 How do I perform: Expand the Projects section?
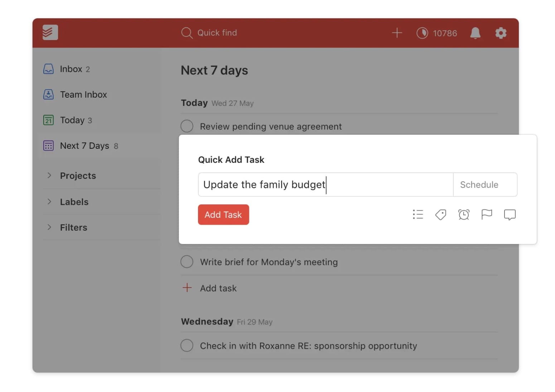coord(49,176)
